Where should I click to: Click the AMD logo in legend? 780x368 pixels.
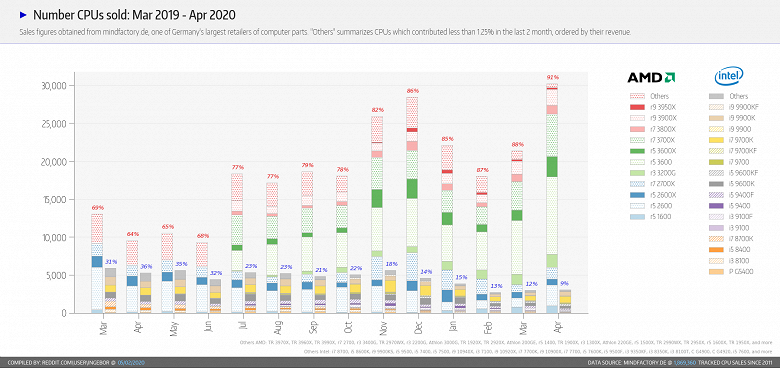[651, 78]
